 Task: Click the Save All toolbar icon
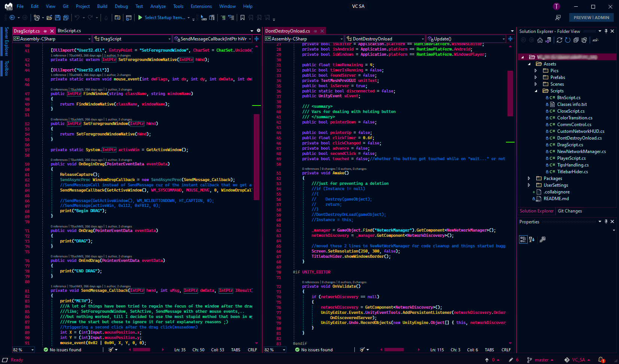click(65, 18)
